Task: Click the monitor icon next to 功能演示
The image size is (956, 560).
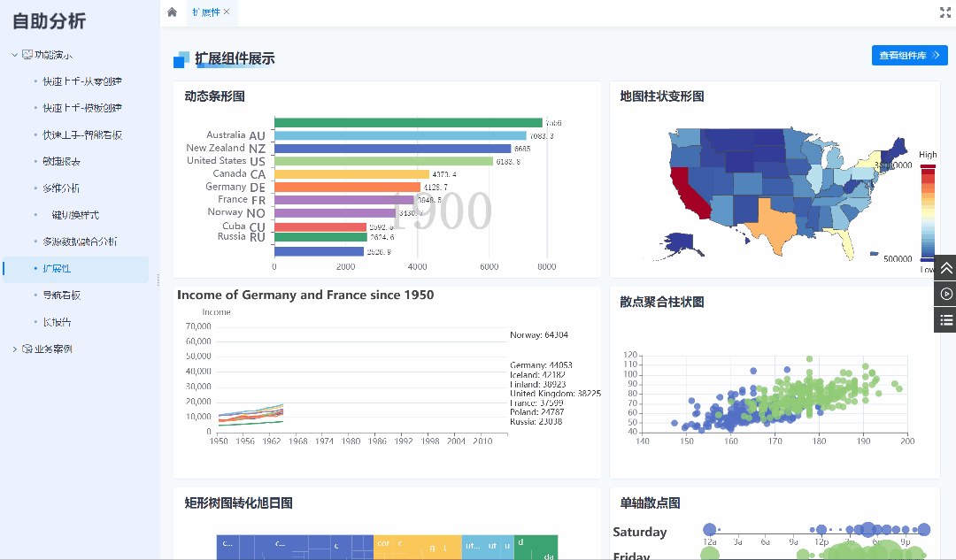Action: click(x=27, y=55)
